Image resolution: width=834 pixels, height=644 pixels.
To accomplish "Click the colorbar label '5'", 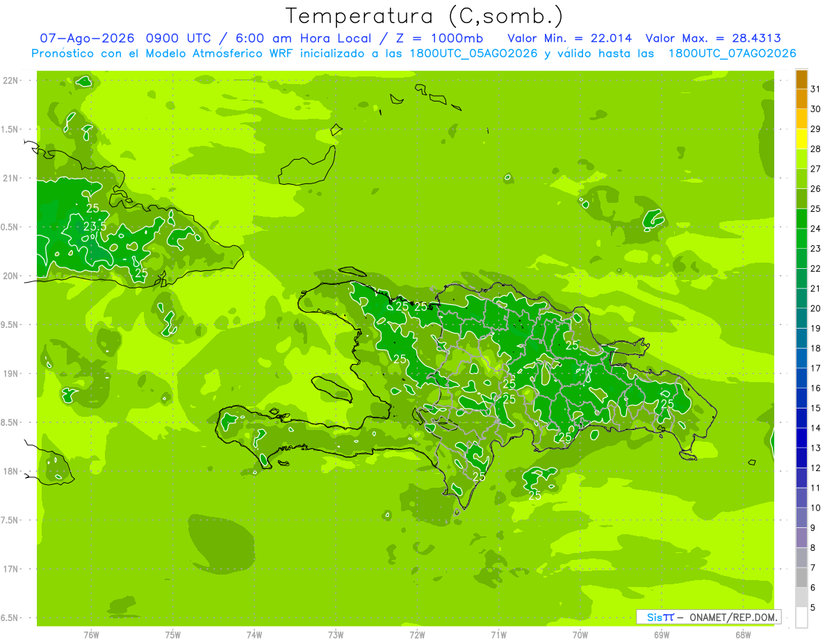I will [x=813, y=608].
